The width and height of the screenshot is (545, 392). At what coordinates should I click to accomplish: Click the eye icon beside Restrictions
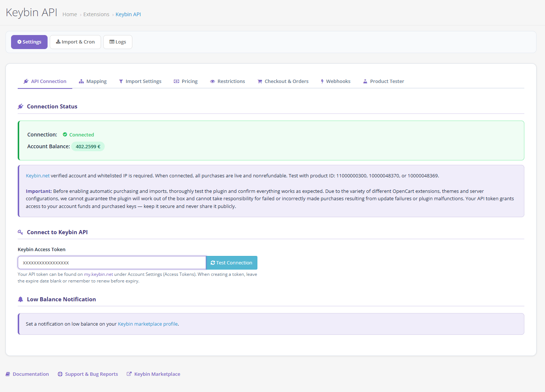coord(212,81)
